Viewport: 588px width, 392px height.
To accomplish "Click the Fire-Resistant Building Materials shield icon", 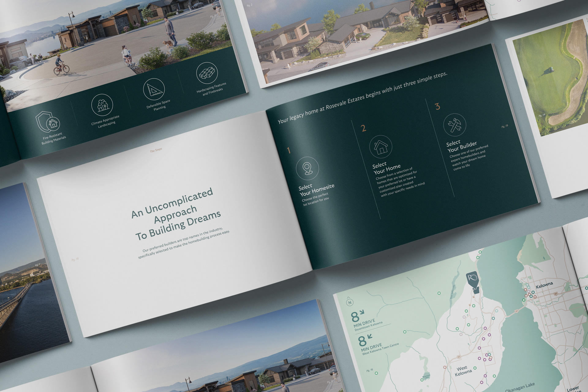I will [x=48, y=122].
